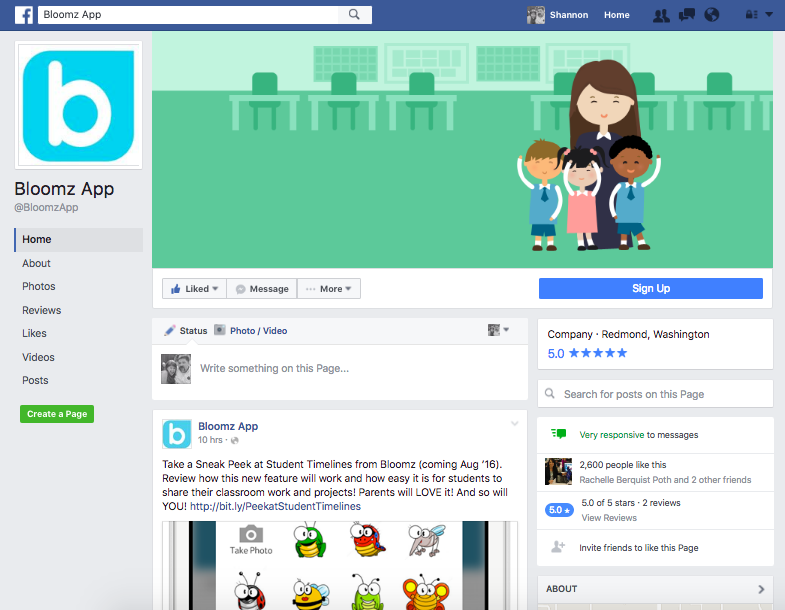
Task: Click the Liked thumbs-up icon
Action: pos(175,288)
